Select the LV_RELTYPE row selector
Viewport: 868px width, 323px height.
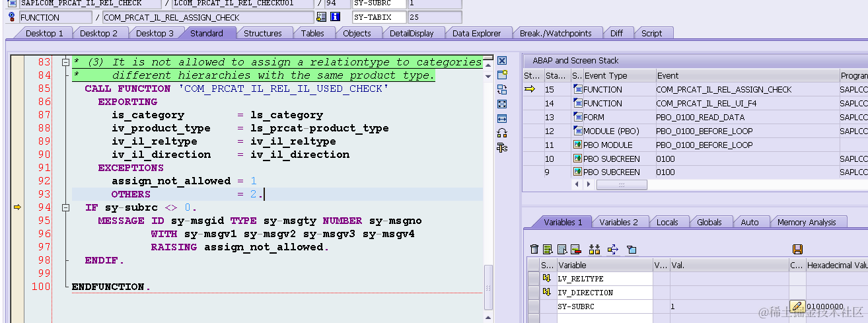tap(533, 279)
